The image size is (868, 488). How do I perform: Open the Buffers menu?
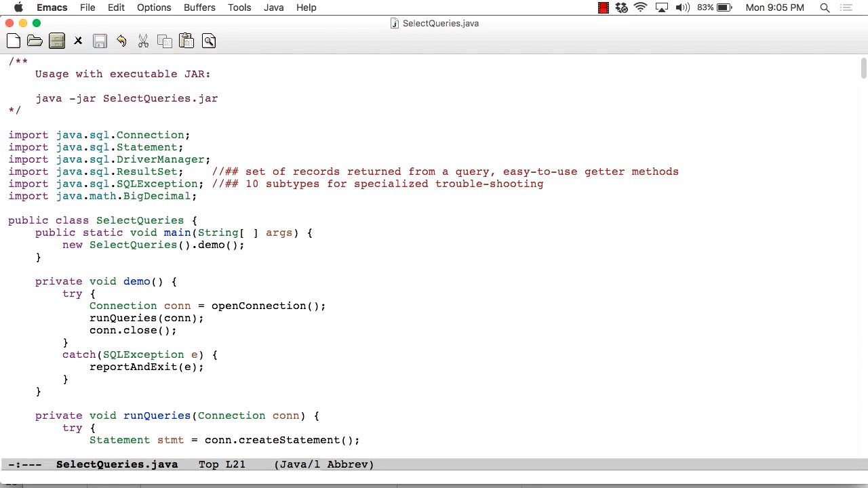(x=199, y=7)
